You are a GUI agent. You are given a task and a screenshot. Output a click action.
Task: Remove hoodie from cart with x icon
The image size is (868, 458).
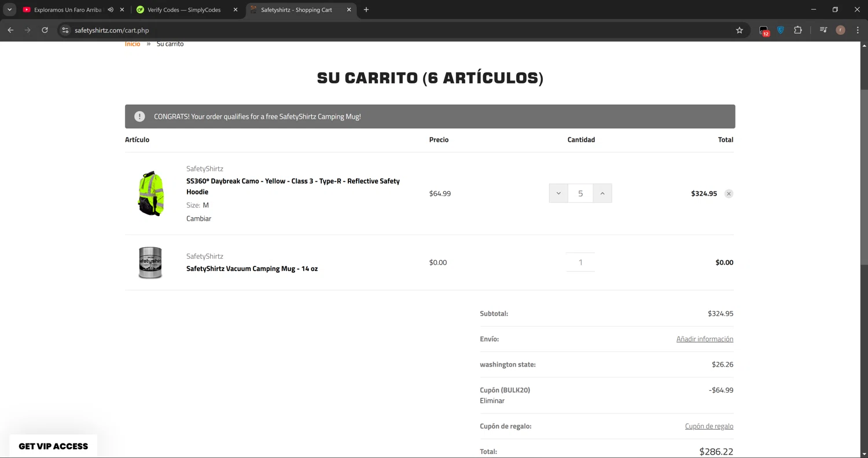click(x=729, y=193)
